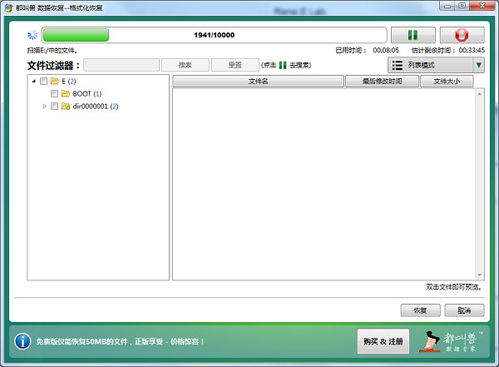
Task: Click the Buy & Register button
Action: click(383, 341)
